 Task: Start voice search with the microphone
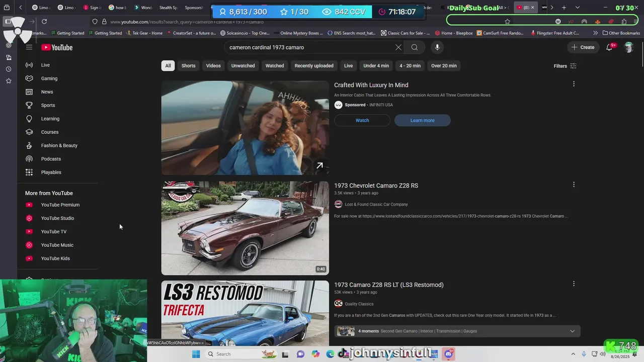pos(437,47)
